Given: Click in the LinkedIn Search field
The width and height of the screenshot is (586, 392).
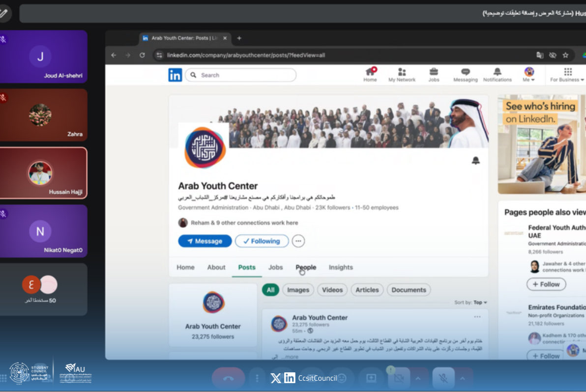Looking at the screenshot, I should 241,75.
